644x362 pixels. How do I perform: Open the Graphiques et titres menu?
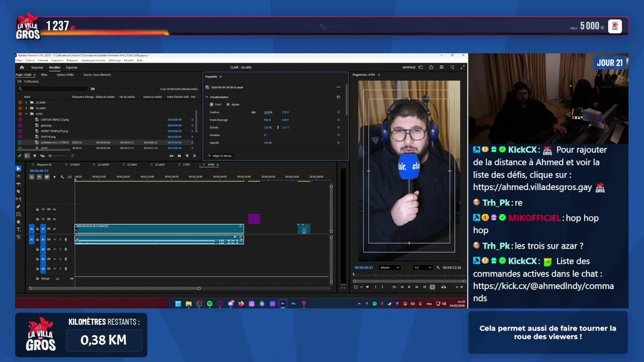click(93, 60)
